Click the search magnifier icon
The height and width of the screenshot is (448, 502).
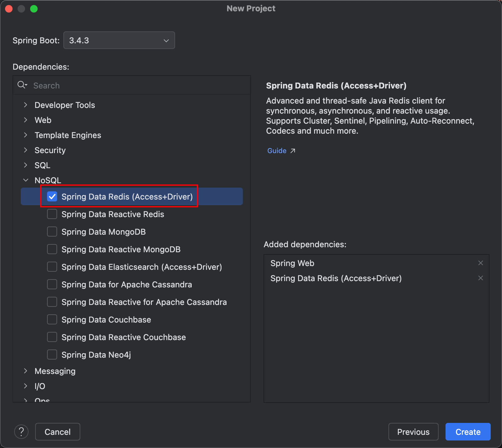[x=22, y=85]
